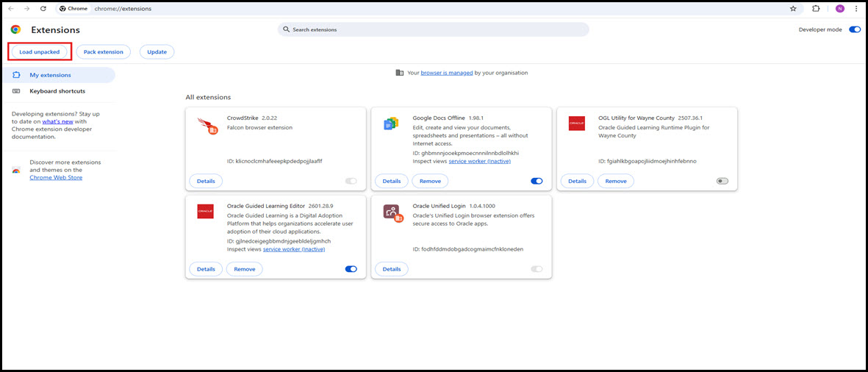Click OGL Utility Oracle red icon
This screenshot has width=868, height=372.
576,124
